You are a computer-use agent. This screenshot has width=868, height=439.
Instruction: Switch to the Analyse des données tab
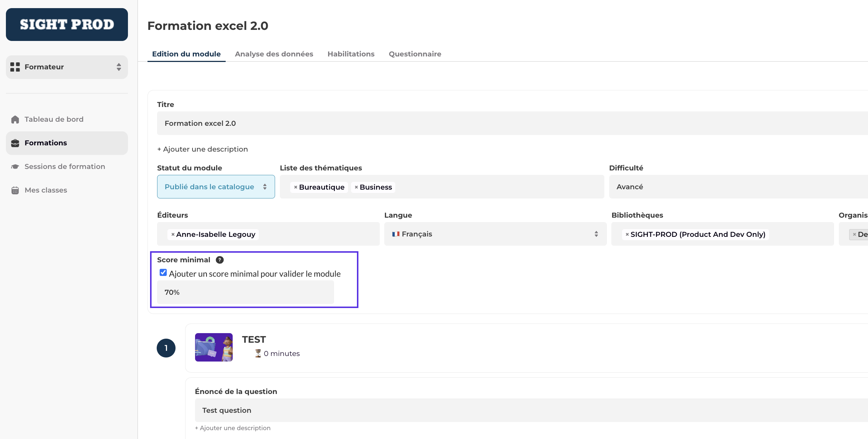(x=274, y=54)
